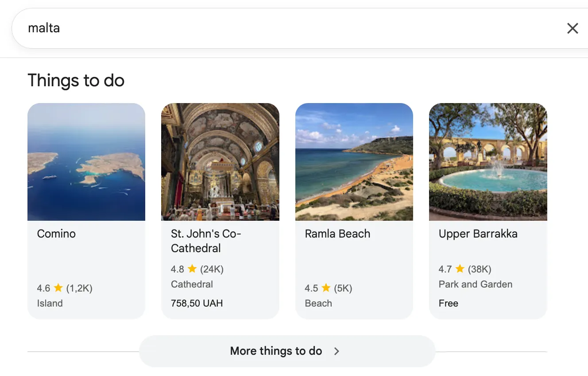
Task: Click the star icon on Ramla Beach rating
Action: point(326,288)
